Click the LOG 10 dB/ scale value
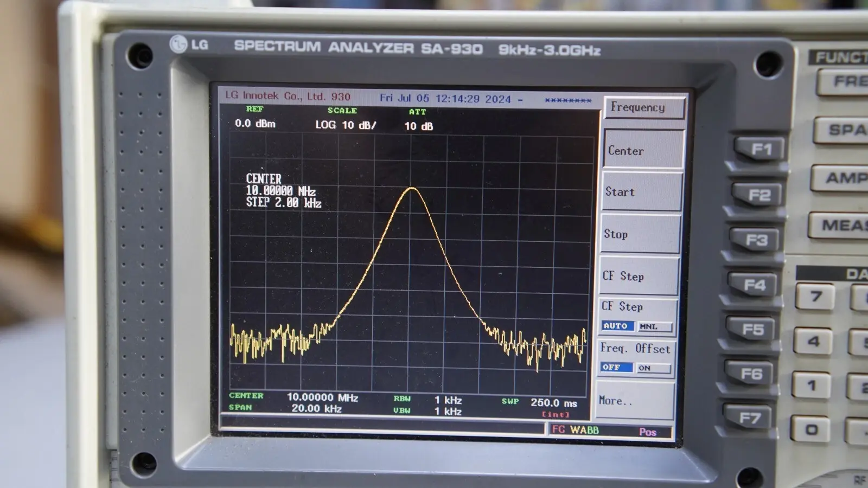 tap(346, 125)
